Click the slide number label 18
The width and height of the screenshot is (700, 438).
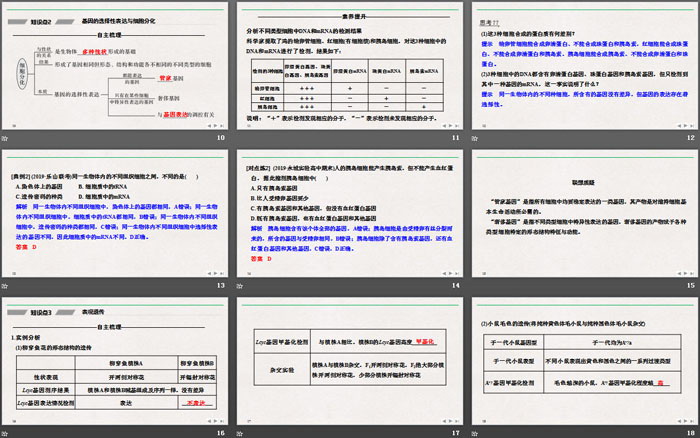(x=691, y=433)
